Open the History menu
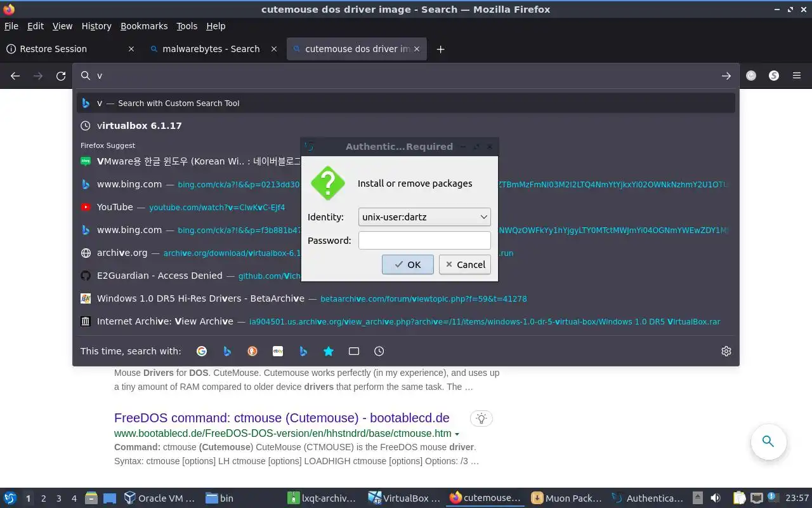Viewport: 812px width, 508px height. 96,26
